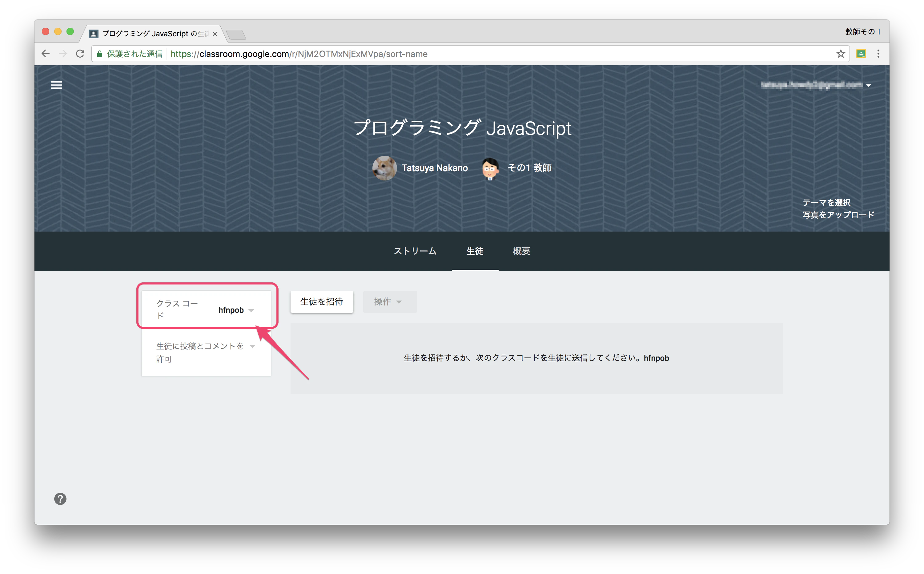Open Chrome's three-dot menu

tap(878, 54)
